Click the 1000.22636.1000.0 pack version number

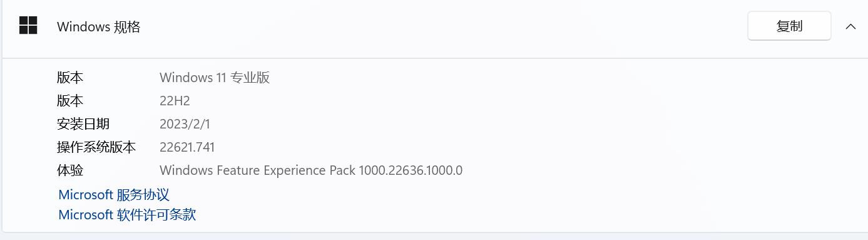click(x=411, y=170)
